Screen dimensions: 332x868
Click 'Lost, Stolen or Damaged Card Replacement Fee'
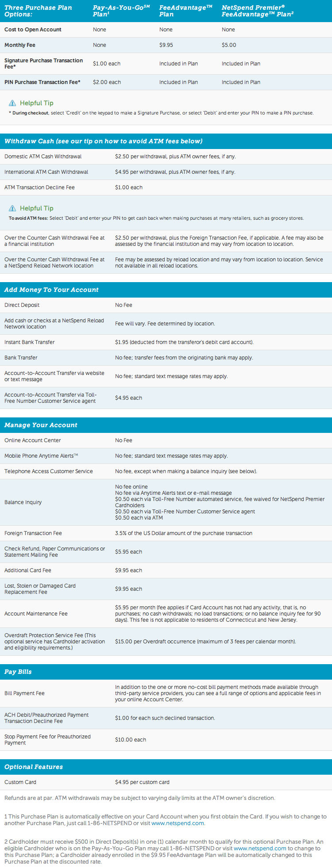40,589
